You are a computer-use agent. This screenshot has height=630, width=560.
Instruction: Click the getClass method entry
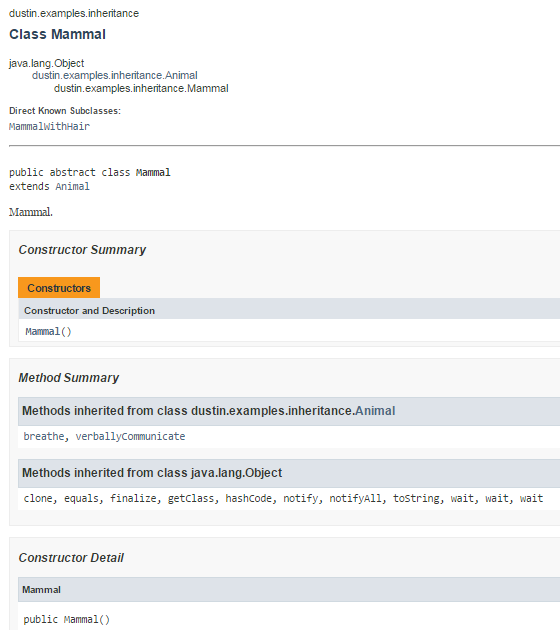point(191,499)
